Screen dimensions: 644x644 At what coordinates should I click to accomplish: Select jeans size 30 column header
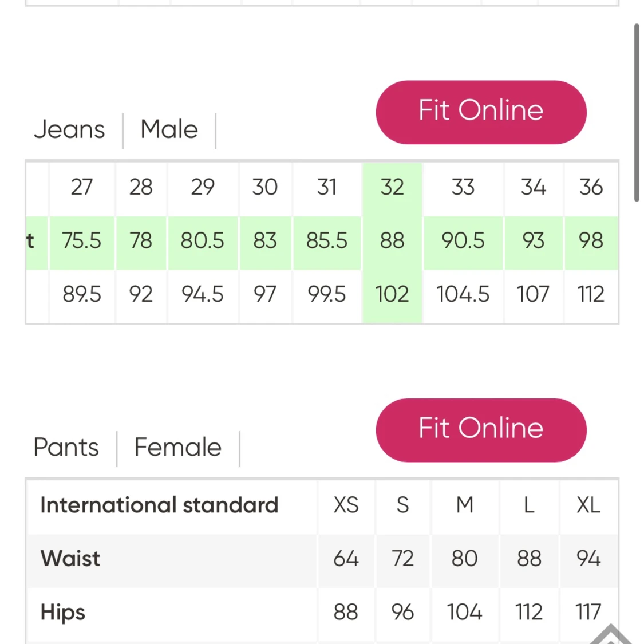[x=265, y=187]
